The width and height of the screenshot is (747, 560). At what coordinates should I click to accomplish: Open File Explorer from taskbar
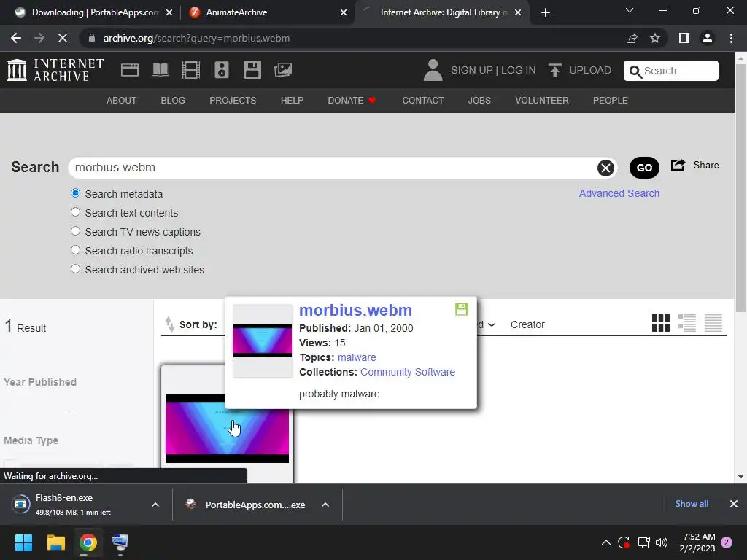[55, 542]
